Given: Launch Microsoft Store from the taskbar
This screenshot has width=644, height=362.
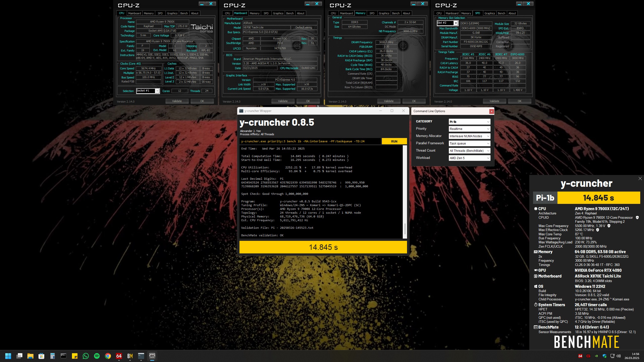Looking at the screenshot, I should (42, 356).
